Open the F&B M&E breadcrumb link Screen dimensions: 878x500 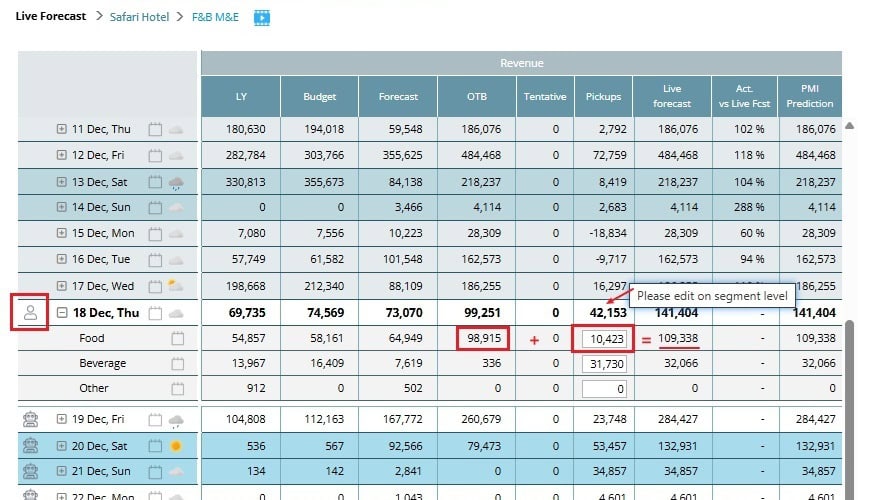(x=215, y=17)
